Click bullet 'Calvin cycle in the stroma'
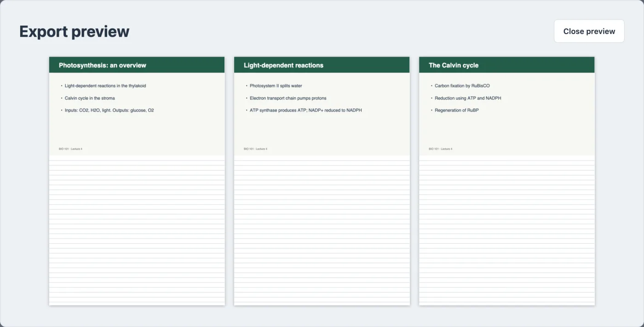644x327 pixels. click(x=90, y=98)
